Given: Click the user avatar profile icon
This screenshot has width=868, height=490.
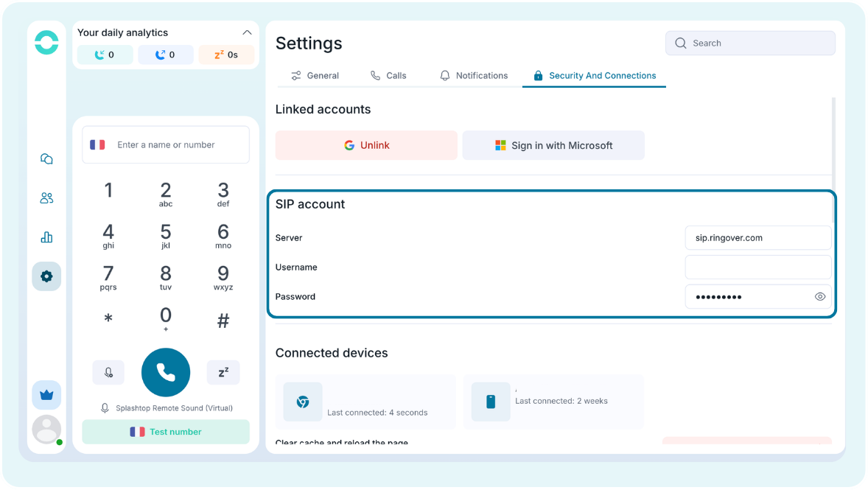Looking at the screenshot, I should pyautogui.click(x=46, y=430).
